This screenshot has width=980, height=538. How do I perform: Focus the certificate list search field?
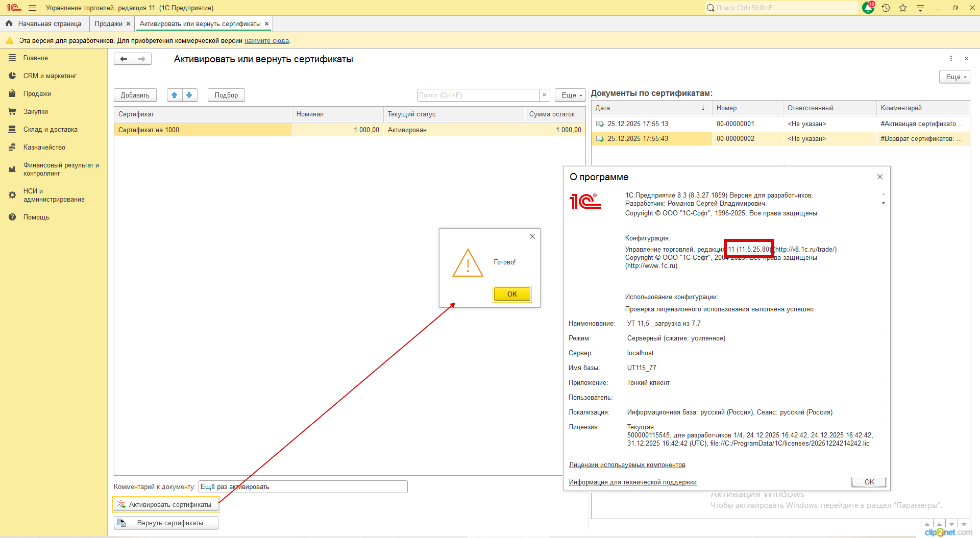click(479, 95)
